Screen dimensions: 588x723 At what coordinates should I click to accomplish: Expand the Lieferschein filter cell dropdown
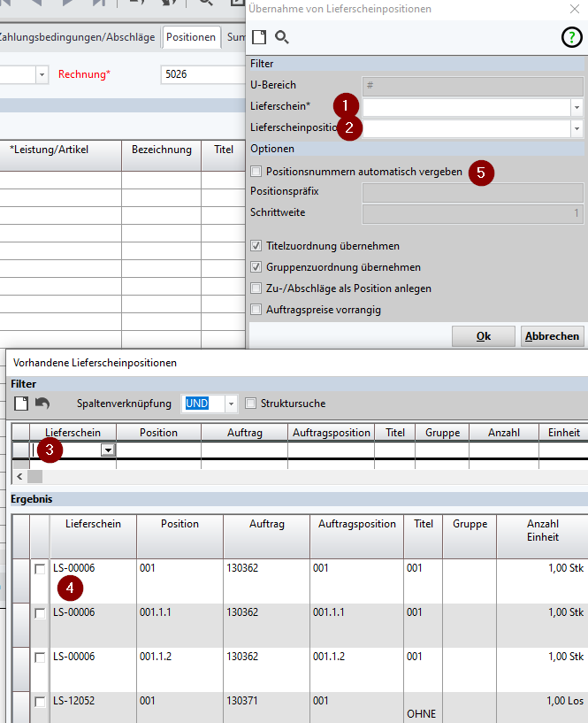click(108, 450)
